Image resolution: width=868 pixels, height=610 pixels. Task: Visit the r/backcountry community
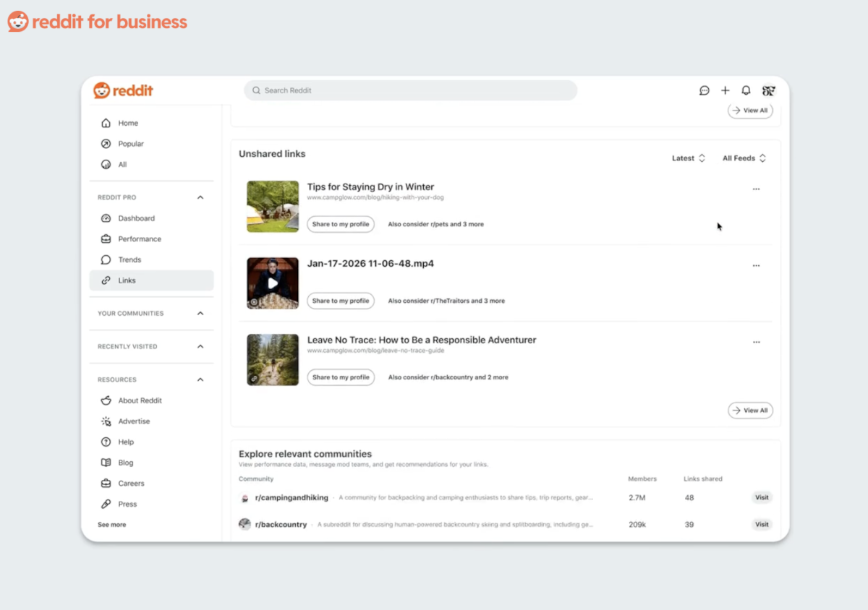(x=762, y=524)
